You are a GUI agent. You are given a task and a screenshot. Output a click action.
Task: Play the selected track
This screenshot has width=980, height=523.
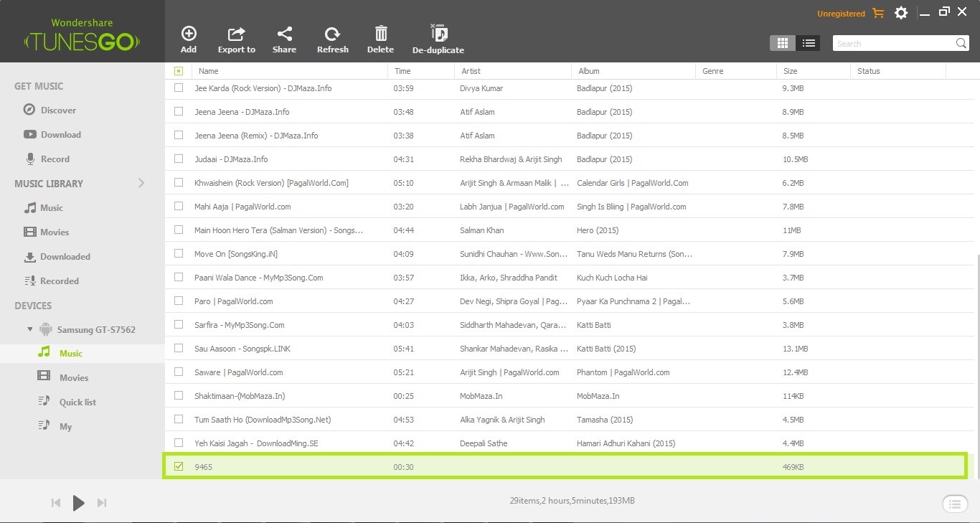click(79, 503)
